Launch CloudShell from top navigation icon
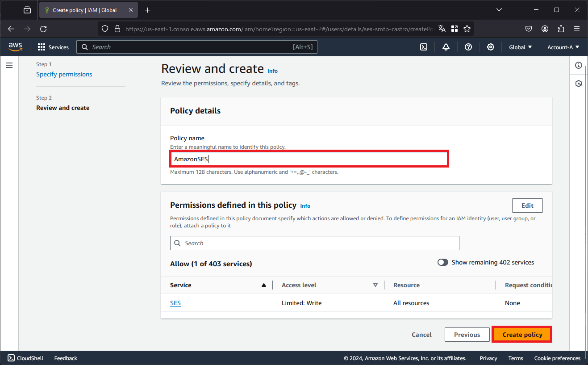588x365 pixels. coord(424,47)
